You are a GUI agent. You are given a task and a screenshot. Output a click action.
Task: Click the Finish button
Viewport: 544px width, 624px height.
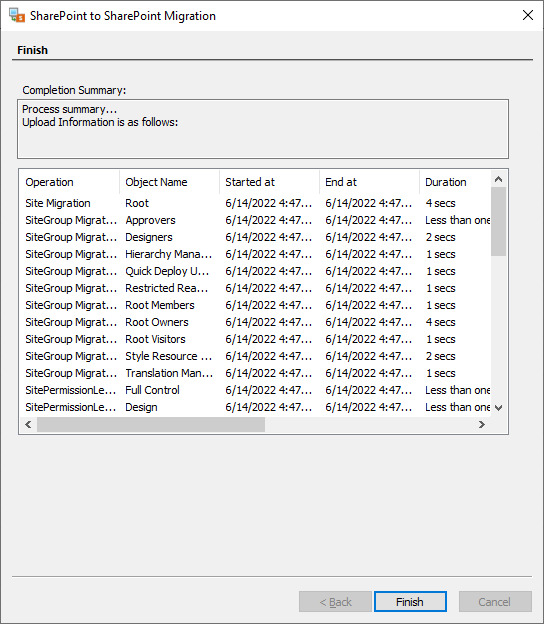point(410,601)
